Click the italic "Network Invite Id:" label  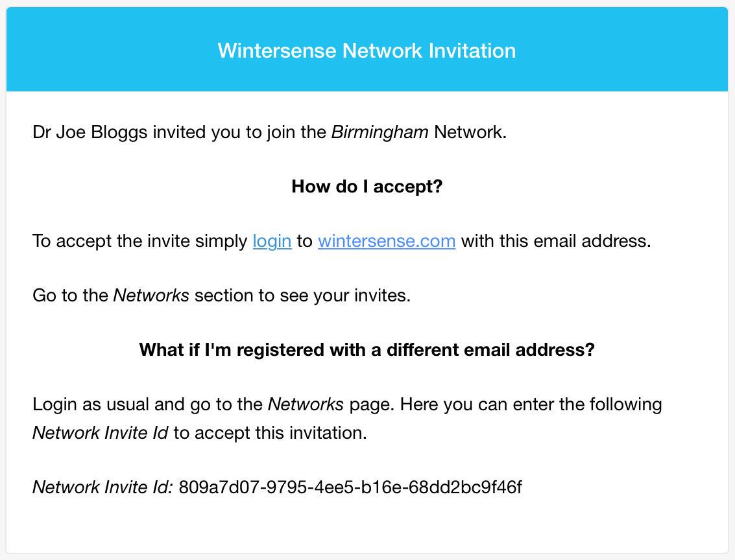coord(102,487)
